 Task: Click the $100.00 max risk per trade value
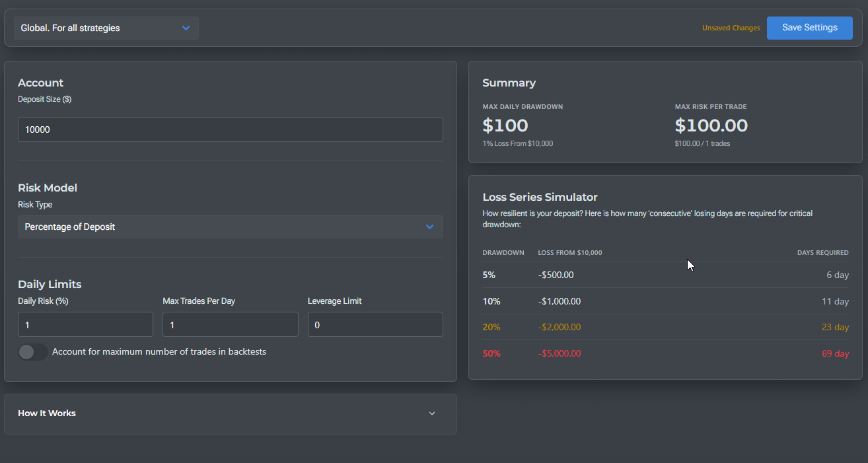click(711, 125)
